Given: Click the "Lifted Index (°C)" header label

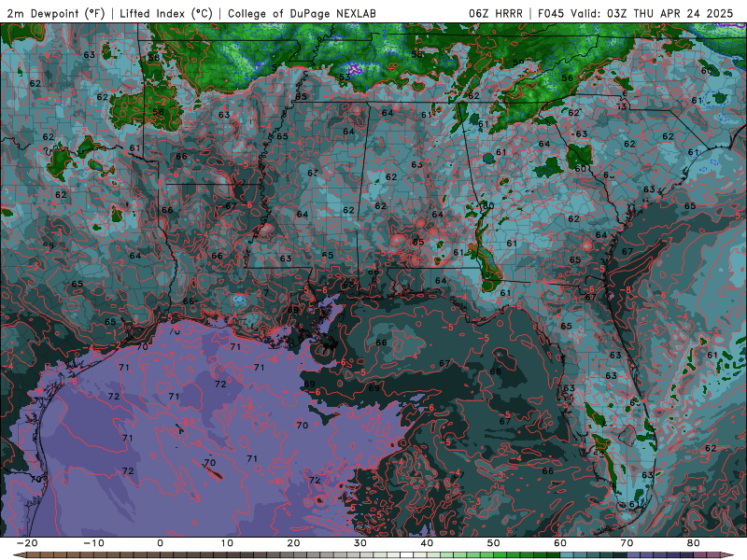Looking at the screenshot, I should coord(166,14).
